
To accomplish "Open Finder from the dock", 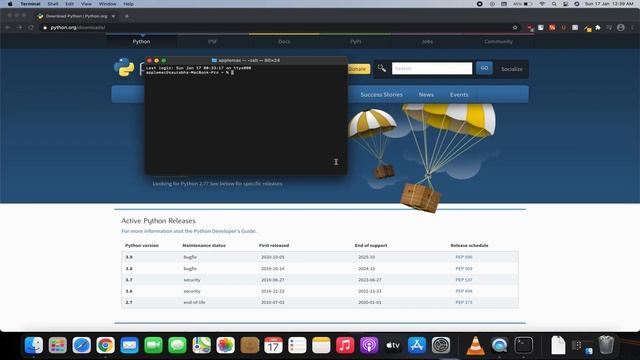I will tap(33, 345).
